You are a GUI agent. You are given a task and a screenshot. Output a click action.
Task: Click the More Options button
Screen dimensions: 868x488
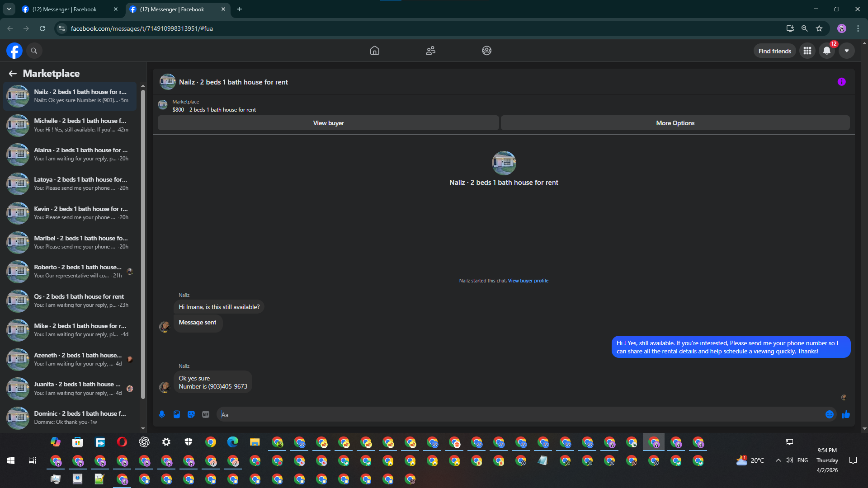(675, 123)
